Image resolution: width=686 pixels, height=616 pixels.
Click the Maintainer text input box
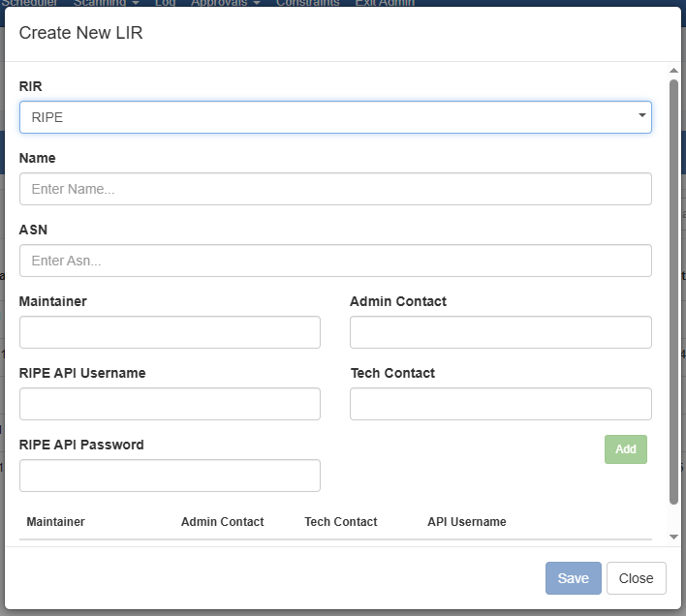[170, 332]
